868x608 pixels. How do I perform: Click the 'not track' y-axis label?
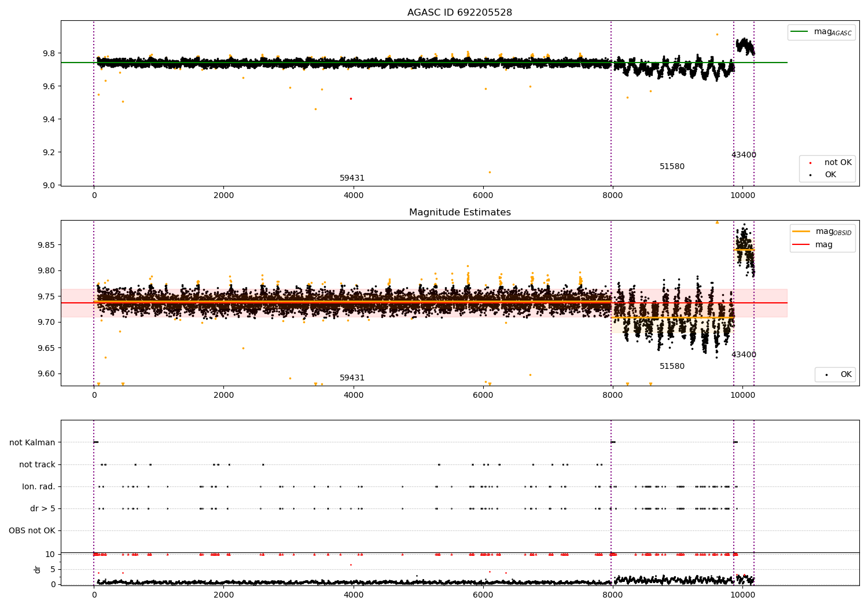(37, 464)
